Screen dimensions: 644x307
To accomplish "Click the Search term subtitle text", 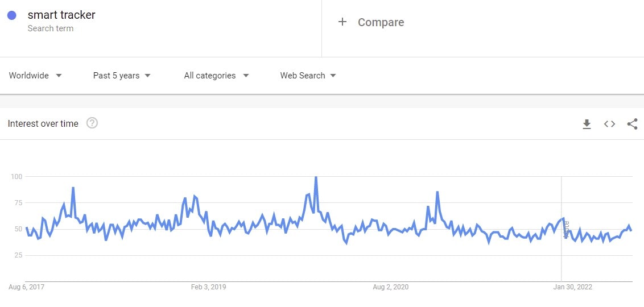I will tap(50, 28).
